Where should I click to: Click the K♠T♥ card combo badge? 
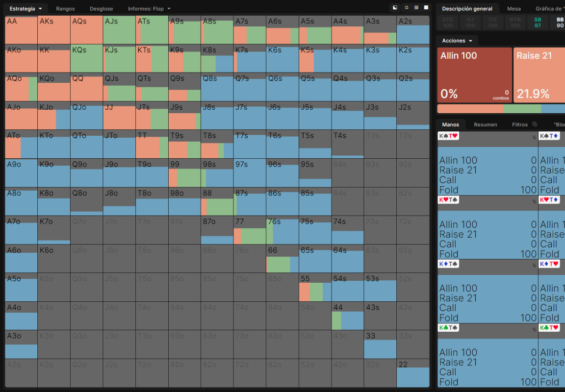click(x=448, y=136)
